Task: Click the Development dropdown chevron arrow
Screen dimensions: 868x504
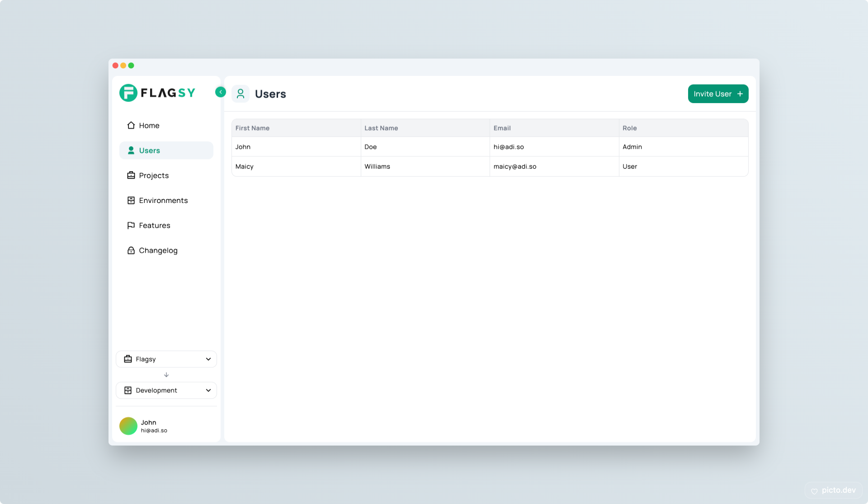Action: click(208, 390)
